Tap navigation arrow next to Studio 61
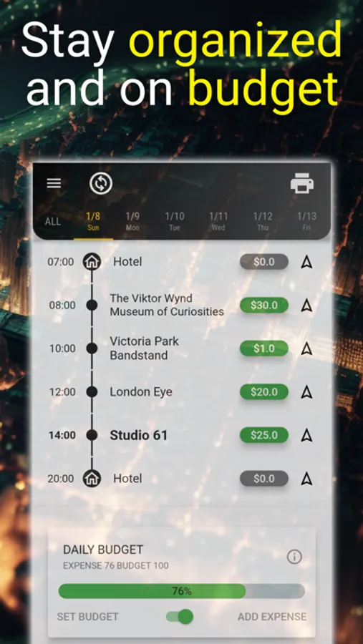Image resolution: width=363 pixels, height=644 pixels. (x=306, y=435)
